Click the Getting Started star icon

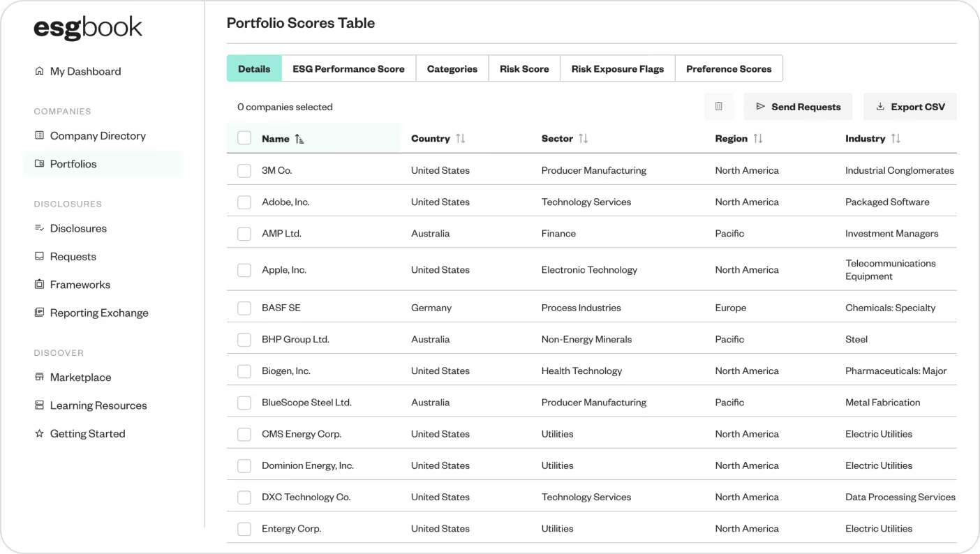[x=39, y=433]
